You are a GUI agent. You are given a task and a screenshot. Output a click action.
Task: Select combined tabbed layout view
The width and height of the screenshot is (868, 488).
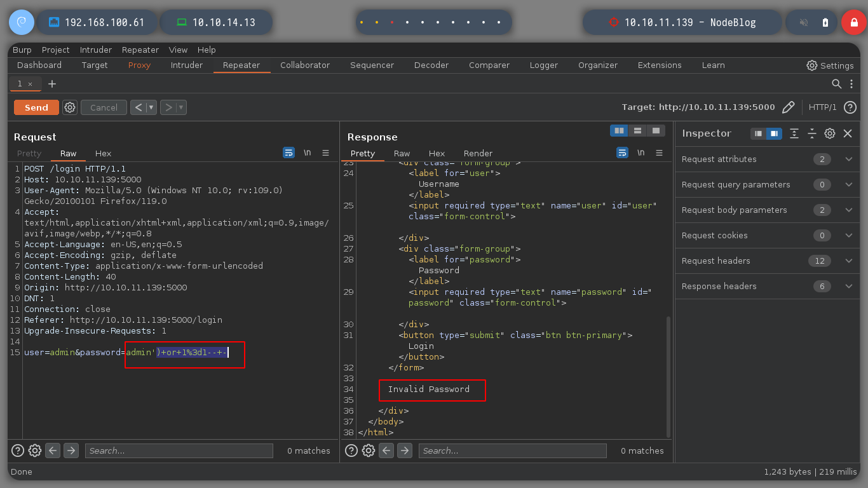pos(656,130)
